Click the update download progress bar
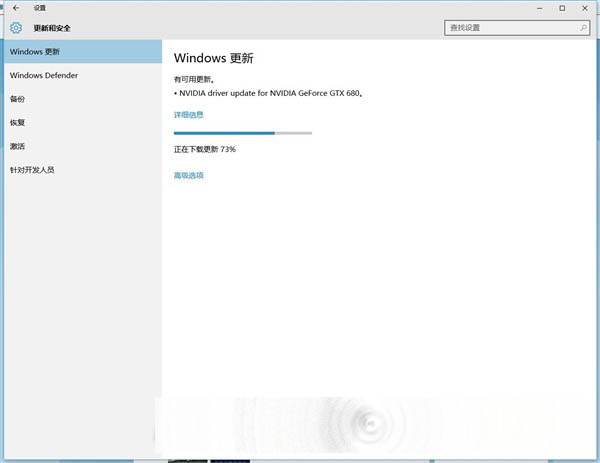Image resolution: width=600 pixels, height=463 pixels. point(242,132)
